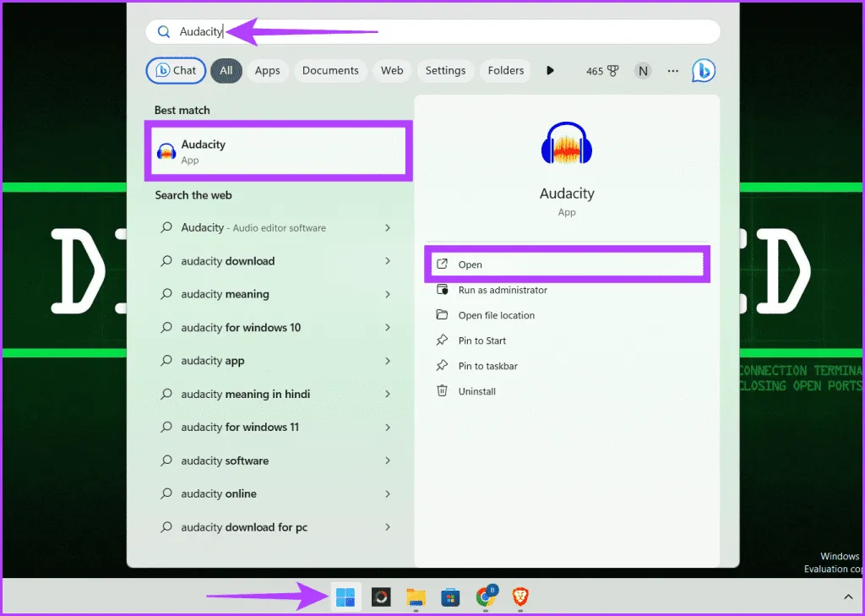The width and height of the screenshot is (865, 616).
Task: Click the Audacity headphones icon in preview pane
Action: click(567, 144)
